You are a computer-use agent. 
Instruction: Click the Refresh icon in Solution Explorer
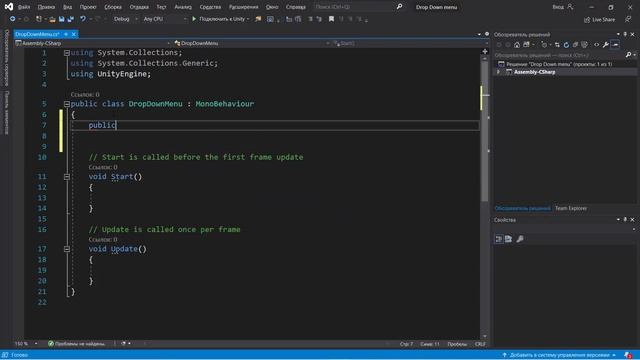coord(566,45)
